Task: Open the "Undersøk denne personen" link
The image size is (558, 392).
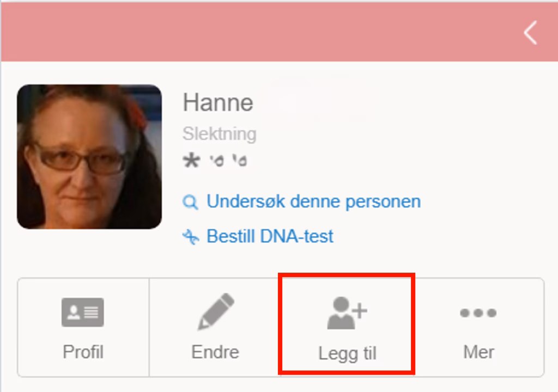Action: tap(313, 201)
